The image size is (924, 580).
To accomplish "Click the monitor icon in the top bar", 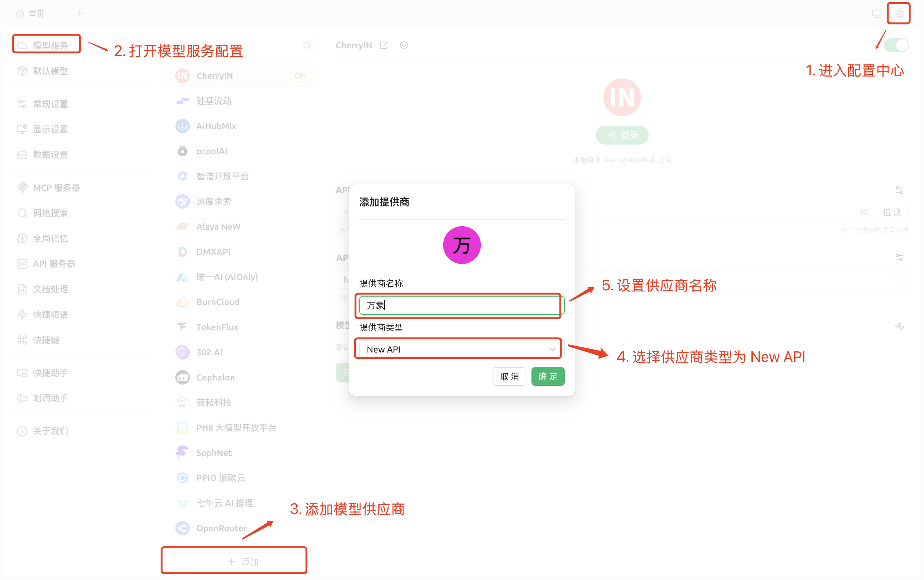I will tap(877, 14).
